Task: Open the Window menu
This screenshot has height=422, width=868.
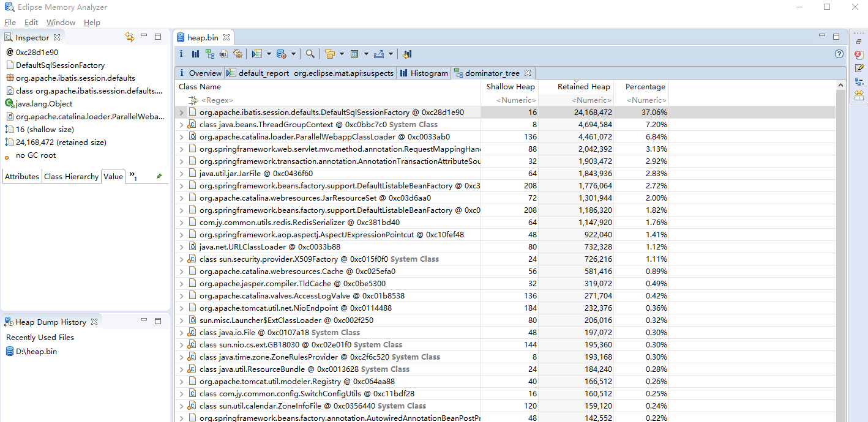Action: coord(61,23)
